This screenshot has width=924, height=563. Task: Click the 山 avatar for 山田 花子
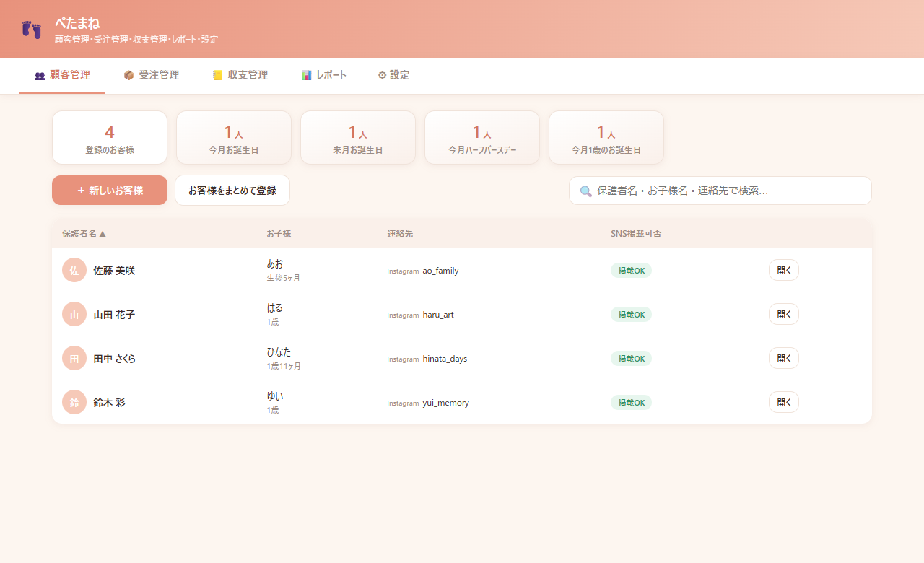coord(74,315)
